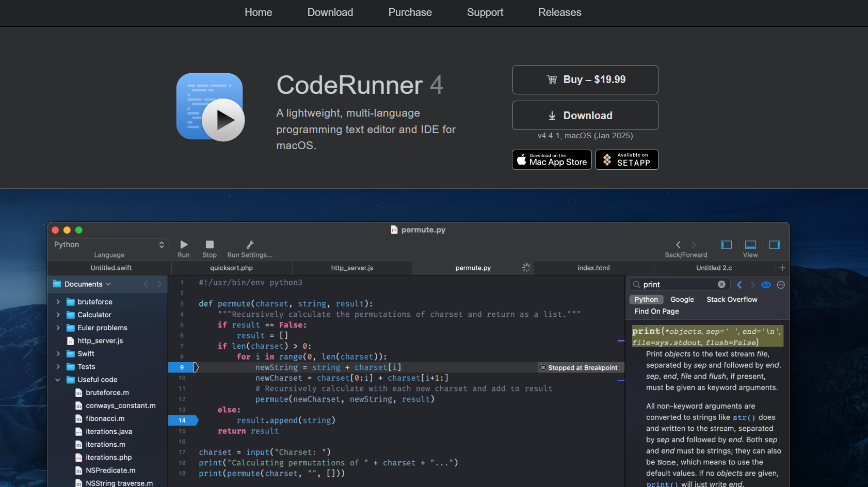868x487 pixels.
Task: Open the ellipsis options in documentation panel
Action: 781,285
